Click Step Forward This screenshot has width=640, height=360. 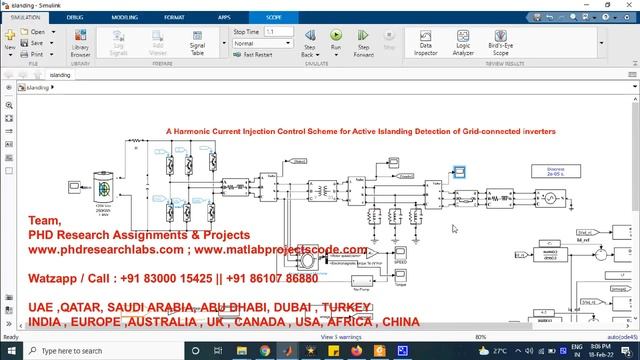pyautogui.click(x=363, y=43)
